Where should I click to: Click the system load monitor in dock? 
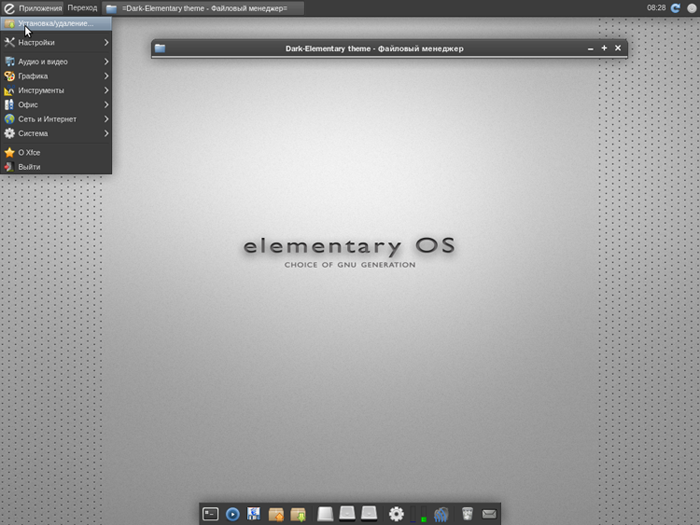[x=418, y=514]
